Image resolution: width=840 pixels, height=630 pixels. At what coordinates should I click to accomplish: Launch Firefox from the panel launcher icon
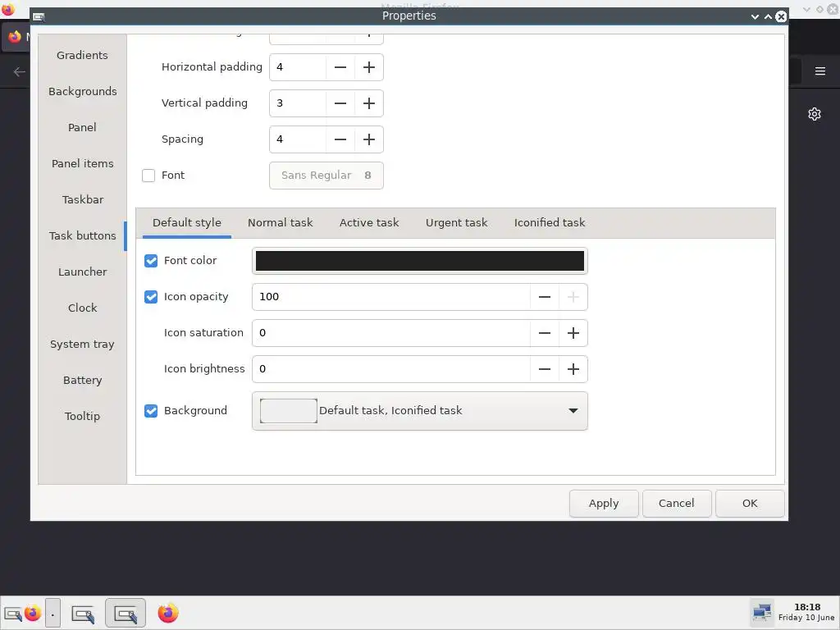(33, 613)
